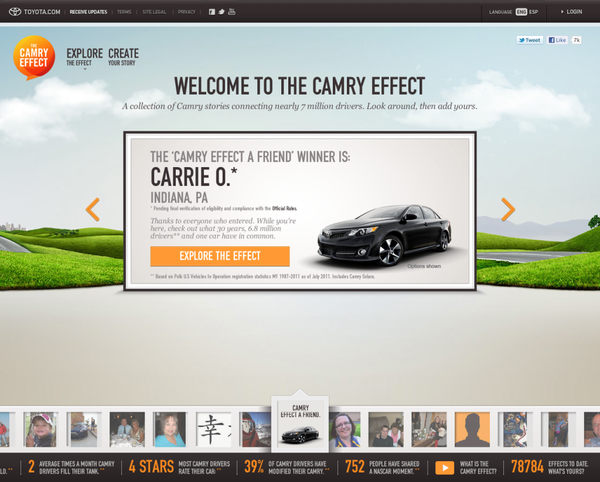The image size is (600, 482).
Task: Select the red-hooded figure thumbnail
Action: pyautogui.click(x=255, y=429)
